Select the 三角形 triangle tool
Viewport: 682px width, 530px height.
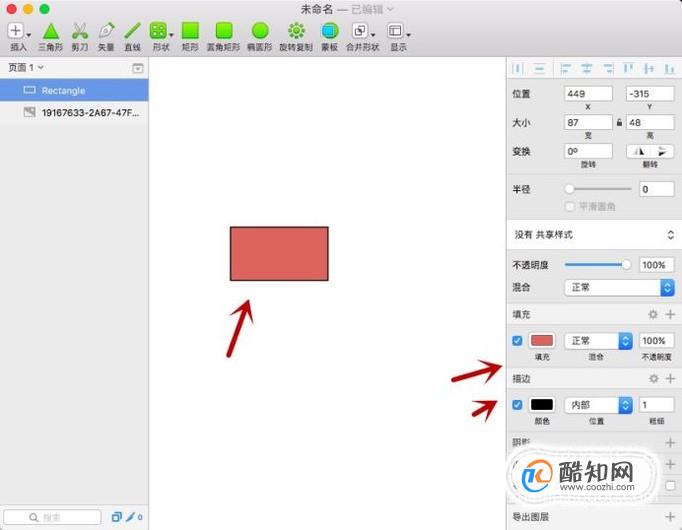51,31
